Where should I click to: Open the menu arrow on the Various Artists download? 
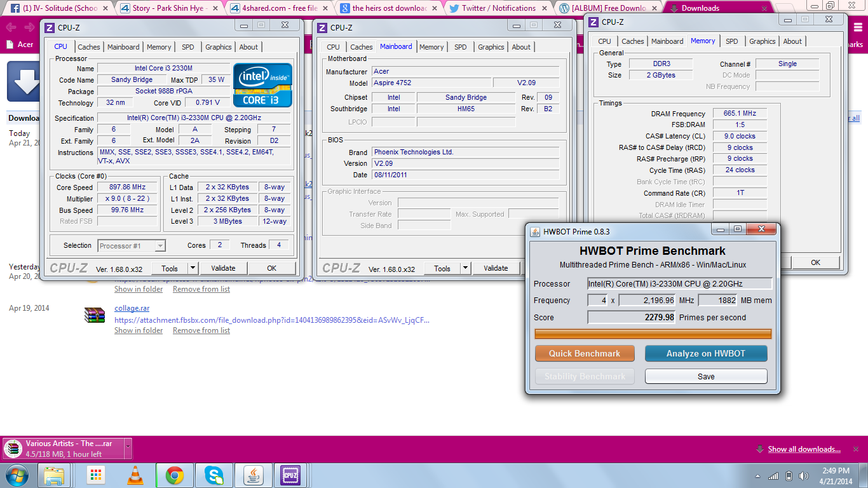tap(128, 448)
